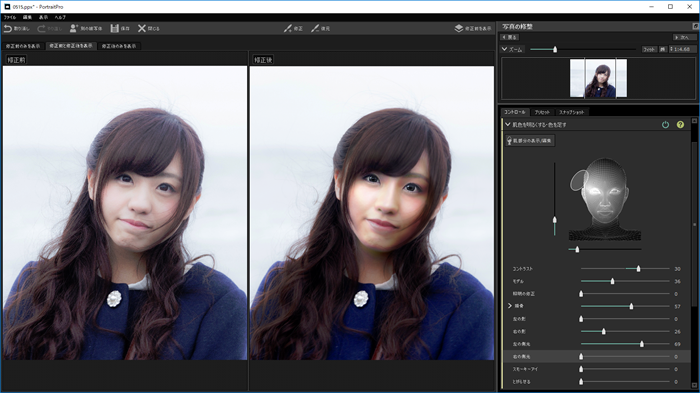Toggle the green power icon for skin lighting
700x393 pixels.
point(665,125)
